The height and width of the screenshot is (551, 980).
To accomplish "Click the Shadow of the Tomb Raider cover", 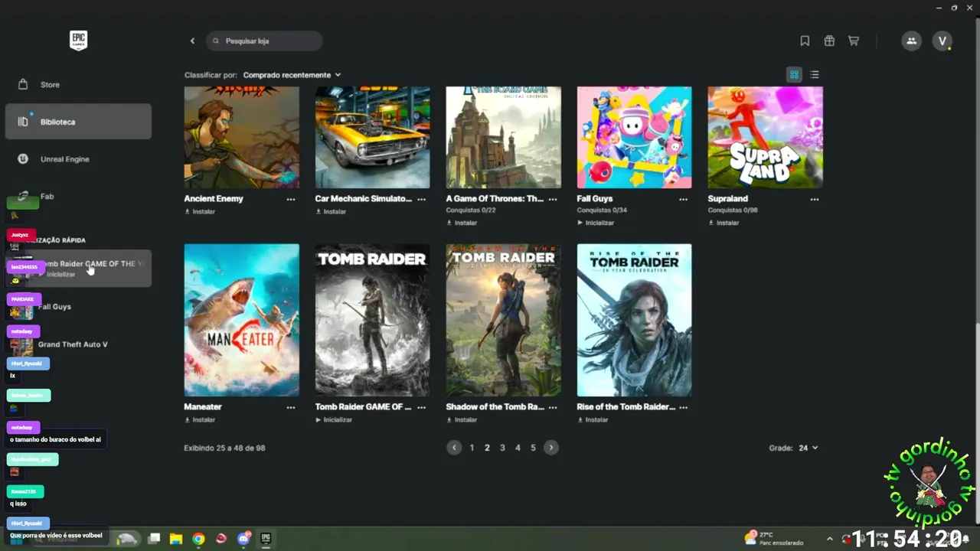I will click(x=503, y=320).
